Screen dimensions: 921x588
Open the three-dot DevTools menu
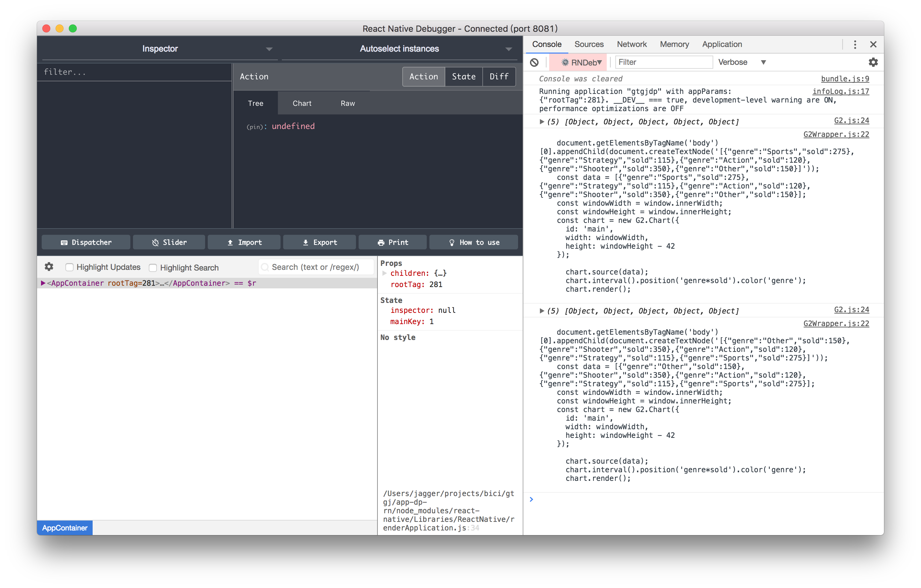[x=855, y=44]
